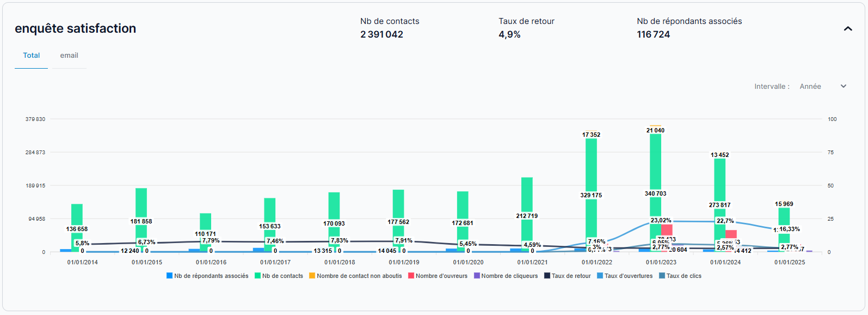Select the Total tab
This screenshot has width=868, height=315.
click(32, 56)
